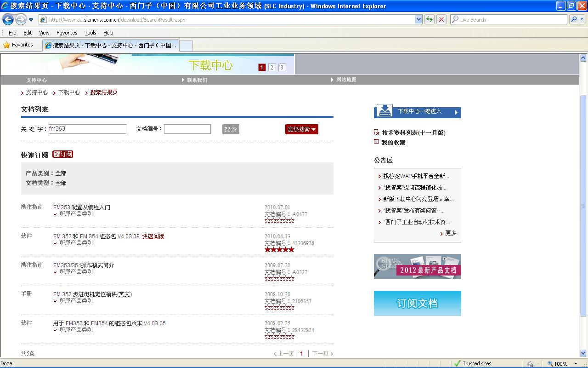Open the Help menu

tap(108, 33)
